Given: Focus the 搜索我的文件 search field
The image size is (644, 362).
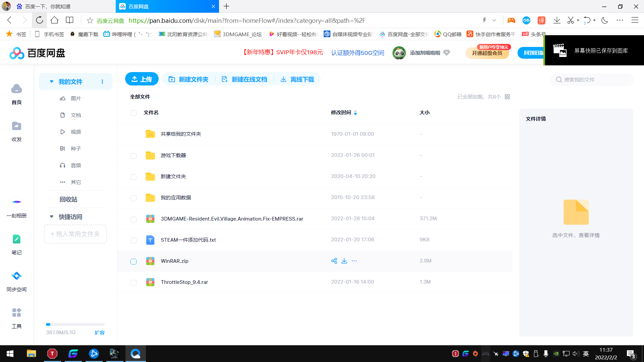Looking at the screenshot, I should (592, 79).
